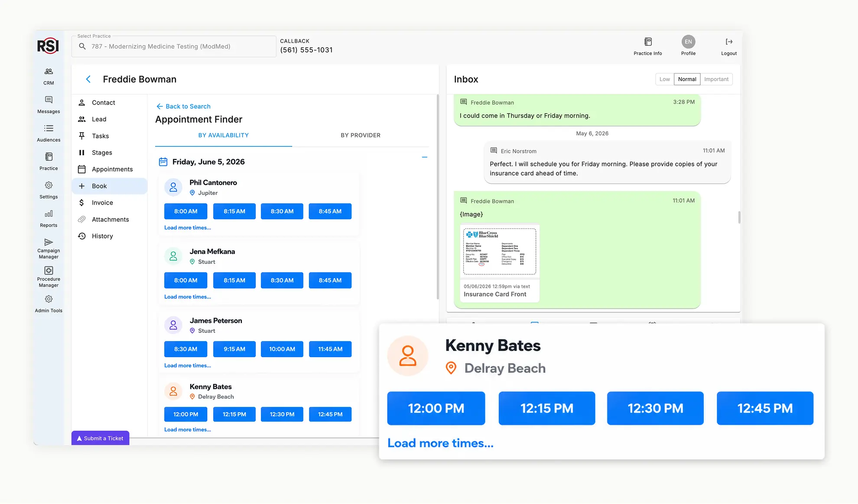Open Campaign Manager in the sidebar
Image resolution: width=858 pixels, height=504 pixels.
[x=49, y=248]
